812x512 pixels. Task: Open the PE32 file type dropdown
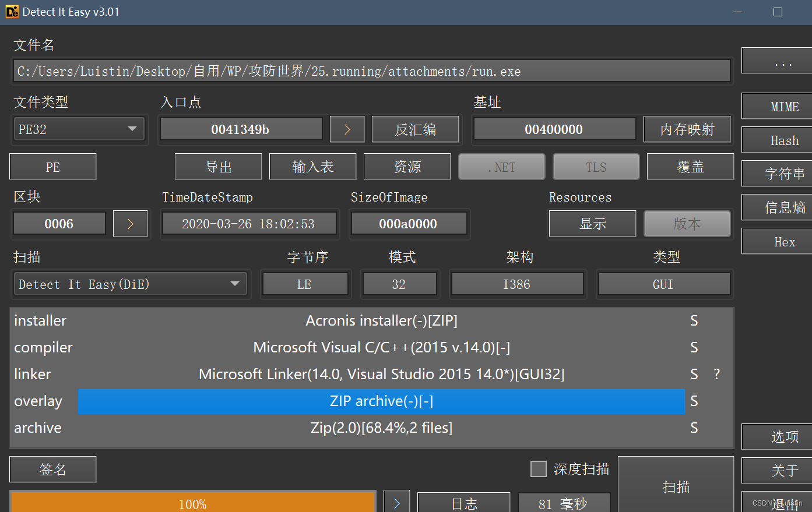pyautogui.click(x=79, y=129)
